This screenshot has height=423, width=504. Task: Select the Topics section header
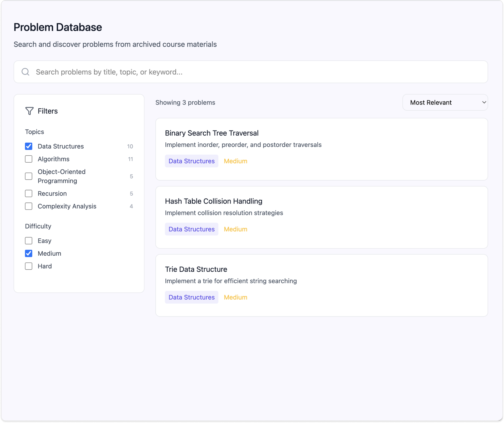click(35, 131)
